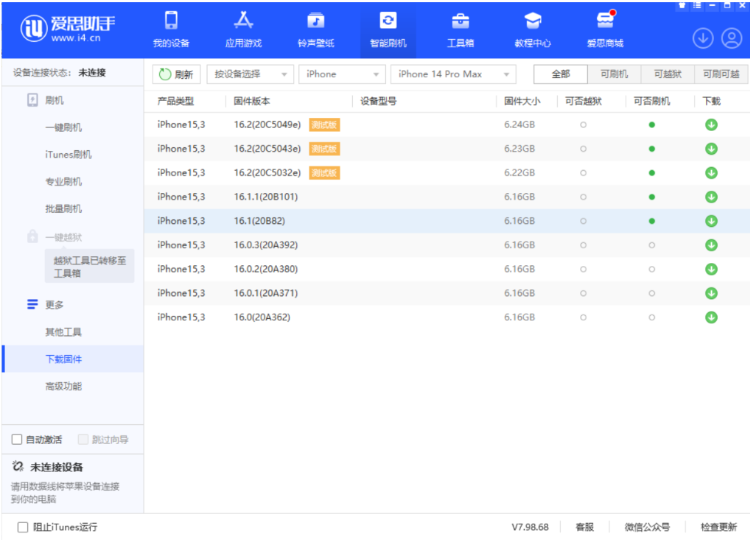This screenshot has width=756, height=545.
Task: Open 高级功能 in sidebar
Action: click(63, 386)
